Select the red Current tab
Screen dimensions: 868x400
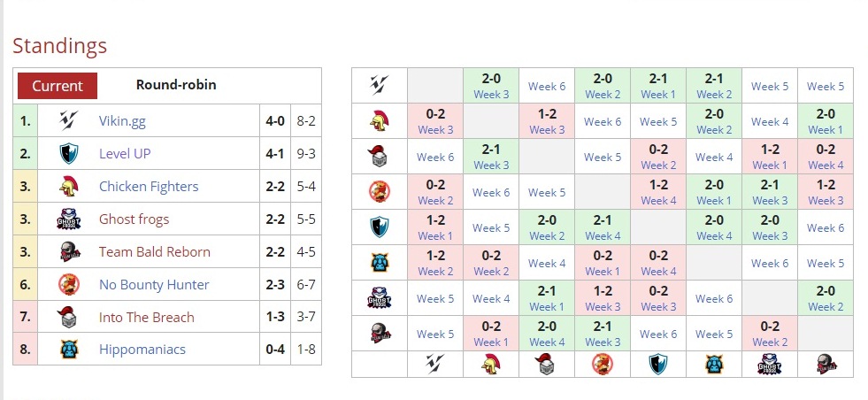point(58,86)
